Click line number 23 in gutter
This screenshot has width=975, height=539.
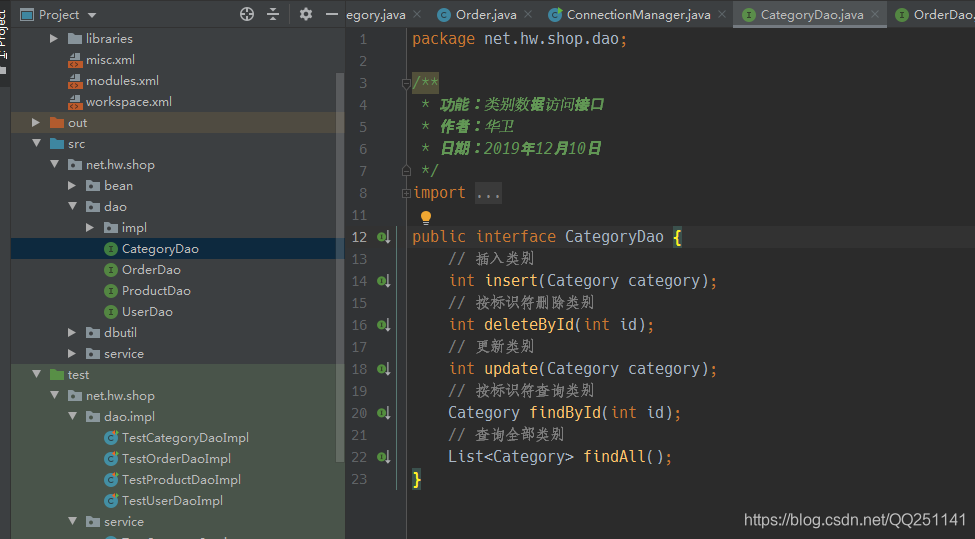359,479
